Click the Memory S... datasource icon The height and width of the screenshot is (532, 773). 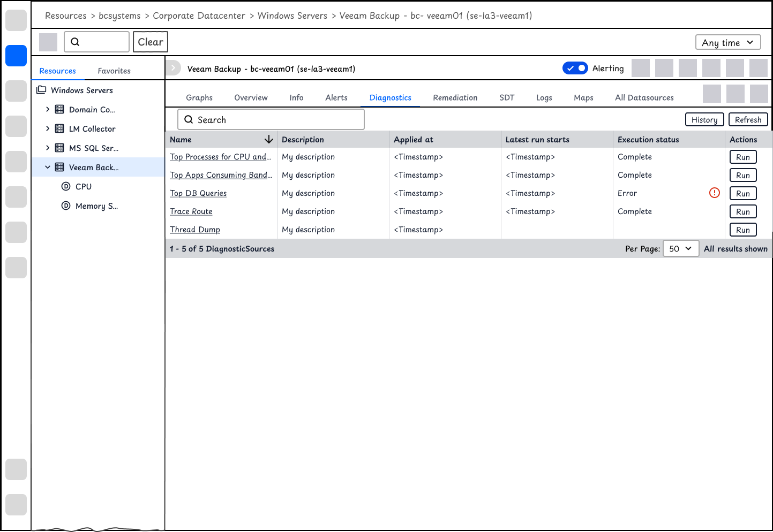[x=66, y=206]
